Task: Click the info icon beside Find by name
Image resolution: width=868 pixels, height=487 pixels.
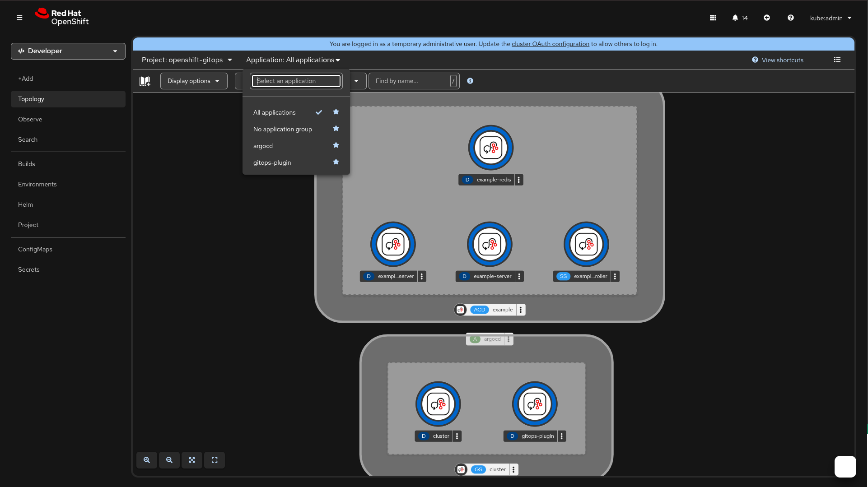Action: tap(470, 81)
